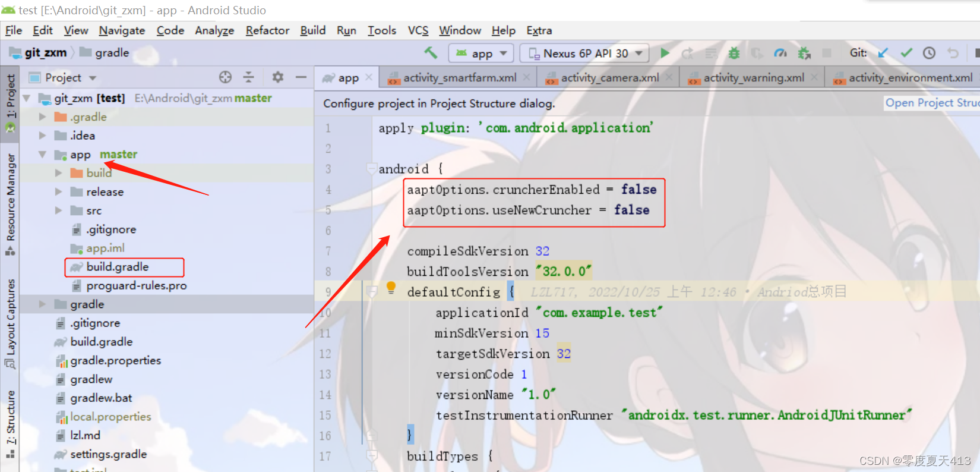
Task: Click the Open Project Structure link
Action: [931, 103]
